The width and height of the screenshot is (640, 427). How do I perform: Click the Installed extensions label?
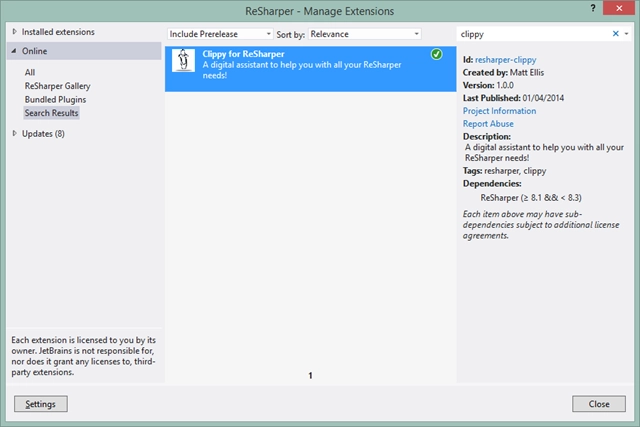(x=58, y=32)
